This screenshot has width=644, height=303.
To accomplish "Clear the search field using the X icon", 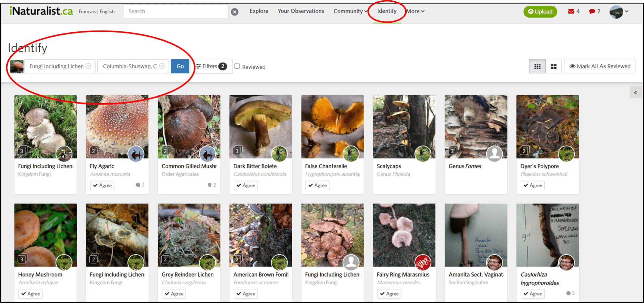I will (234, 11).
